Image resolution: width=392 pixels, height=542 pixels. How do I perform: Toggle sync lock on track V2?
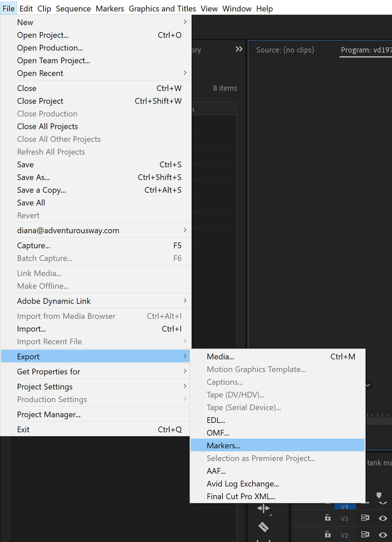(x=365, y=534)
